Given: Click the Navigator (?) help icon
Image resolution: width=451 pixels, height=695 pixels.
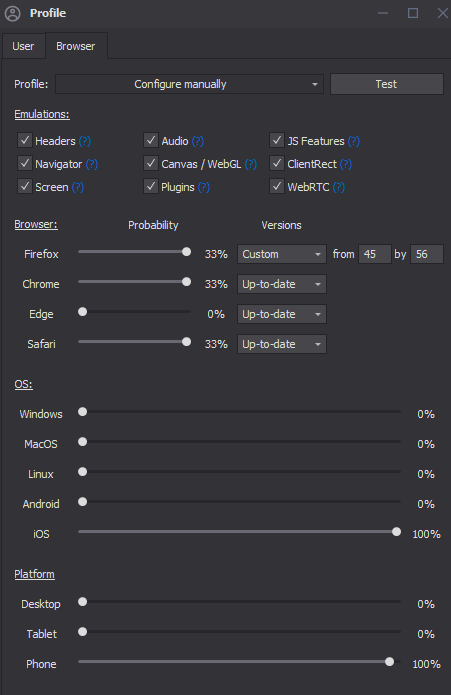Looking at the screenshot, I should pos(92,164).
